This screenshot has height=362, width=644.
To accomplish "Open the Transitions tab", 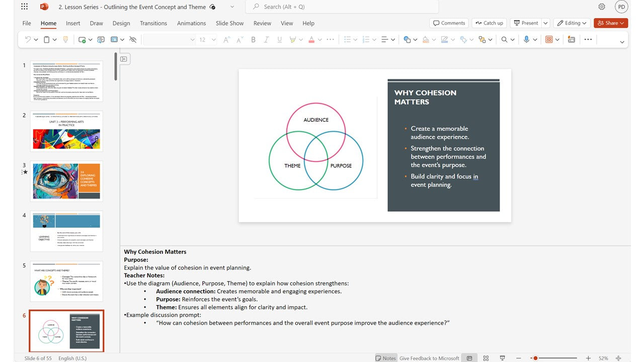I will (x=153, y=23).
